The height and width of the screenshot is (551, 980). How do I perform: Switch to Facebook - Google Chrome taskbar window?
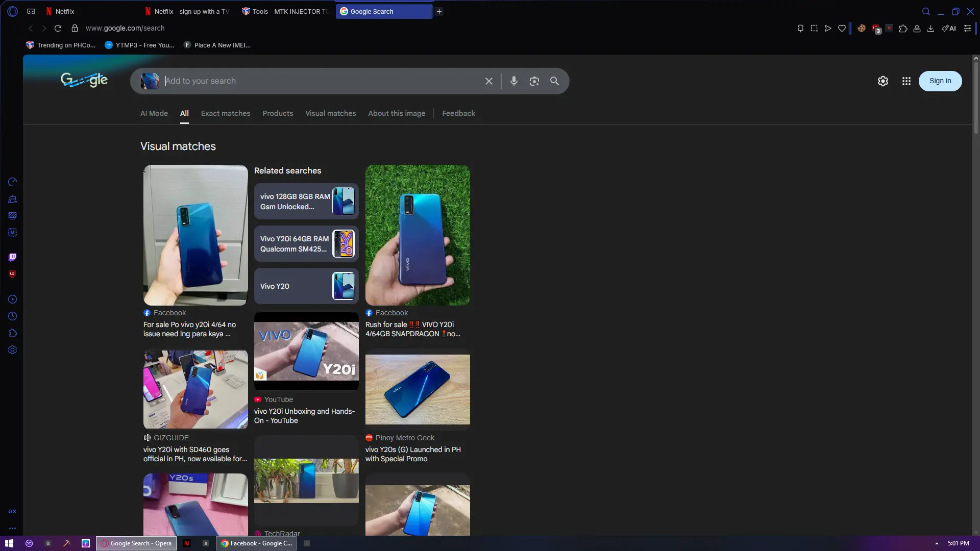click(257, 543)
